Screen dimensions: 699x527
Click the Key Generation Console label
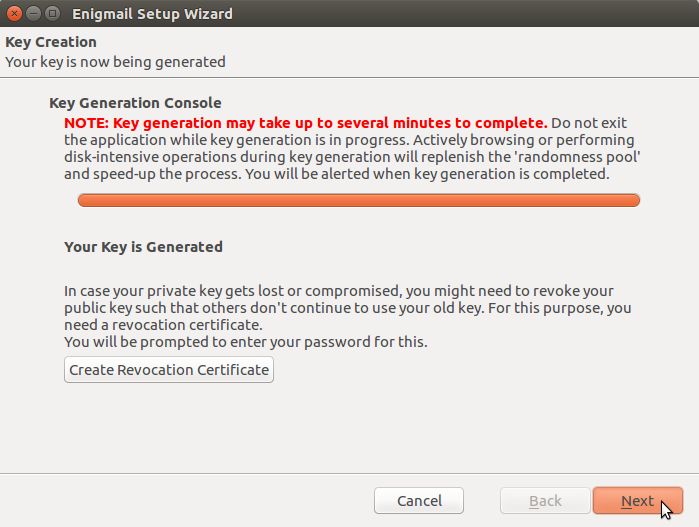click(x=136, y=103)
